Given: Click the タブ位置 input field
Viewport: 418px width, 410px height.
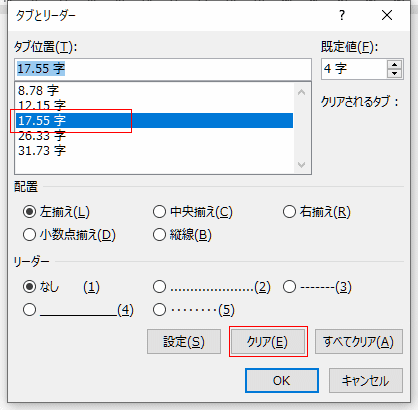Looking at the screenshot, I should click(x=163, y=69).
